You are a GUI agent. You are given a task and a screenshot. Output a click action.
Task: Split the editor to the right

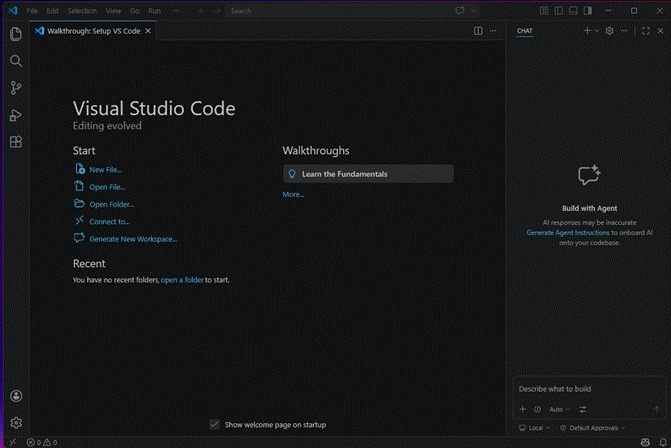point(478,31)
